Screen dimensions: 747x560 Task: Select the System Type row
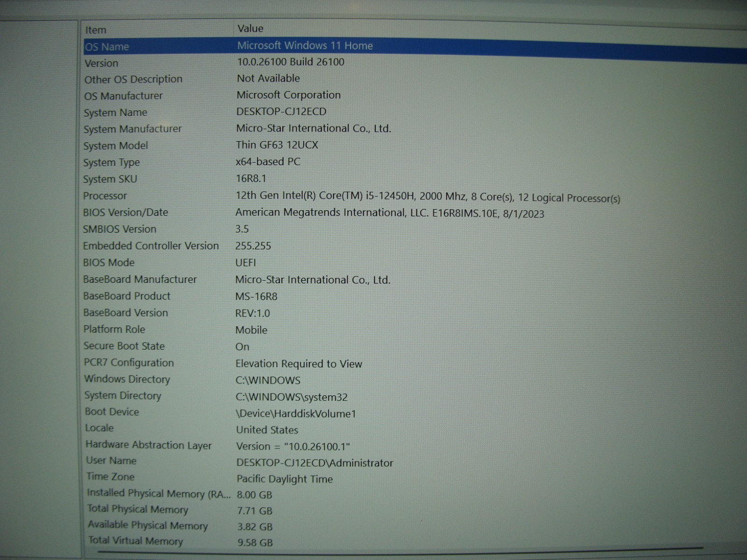pyautogui.click(x=112, y=162)
